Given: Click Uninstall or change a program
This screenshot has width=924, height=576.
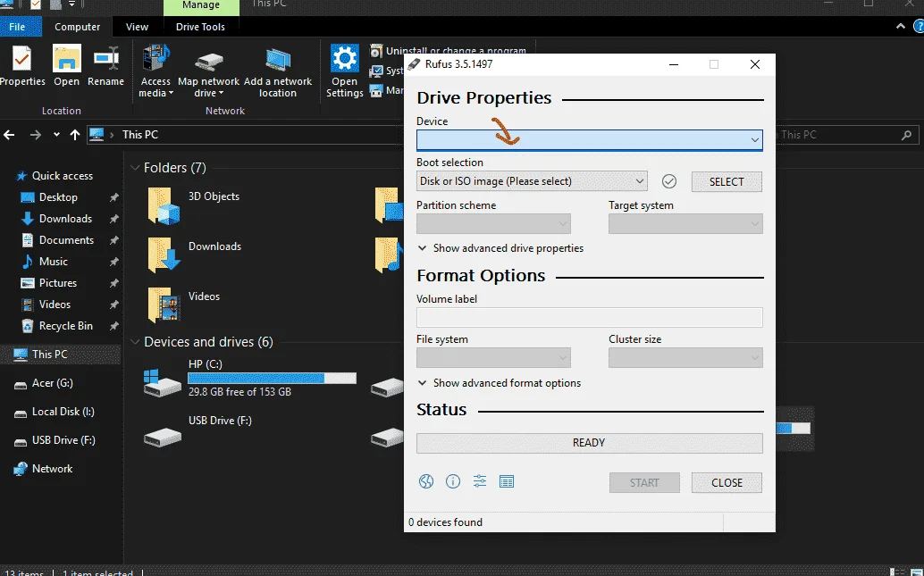Looking at the screenshot, I should click(456, 51).
